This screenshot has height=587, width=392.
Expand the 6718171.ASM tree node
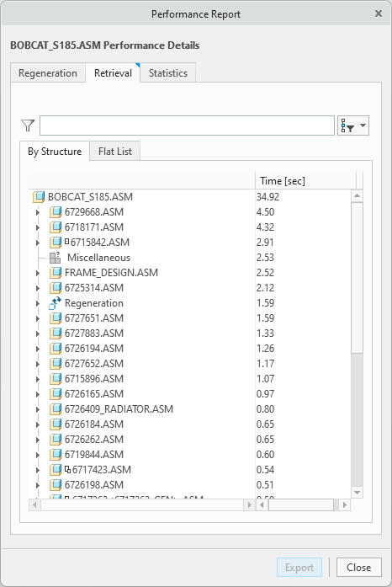pyautogui.click(x=37, y=227)
